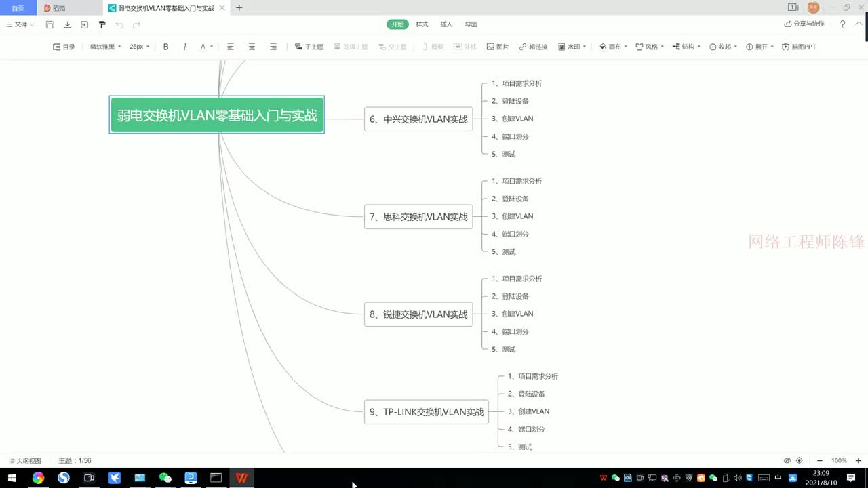868x488 pixels.
Task: Select node 6、中兴交换机VLAN实战
Action: pos(418,119)
